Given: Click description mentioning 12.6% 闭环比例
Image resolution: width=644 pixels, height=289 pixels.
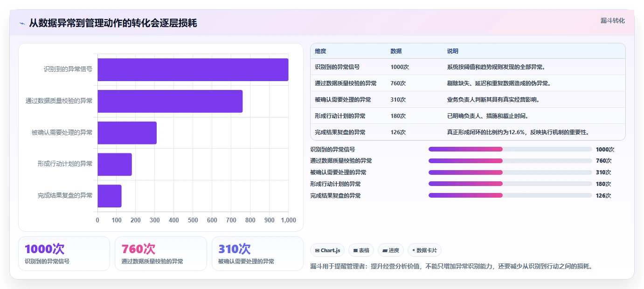Looking at the screenshot, I should (518, 132).
